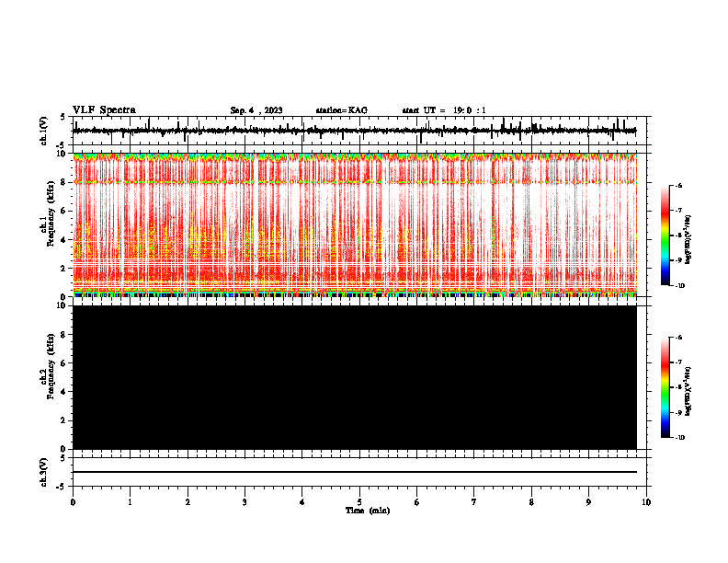Click time axis tick label "4"
This screenshot has width=728, height=563.
click(302, 502)
